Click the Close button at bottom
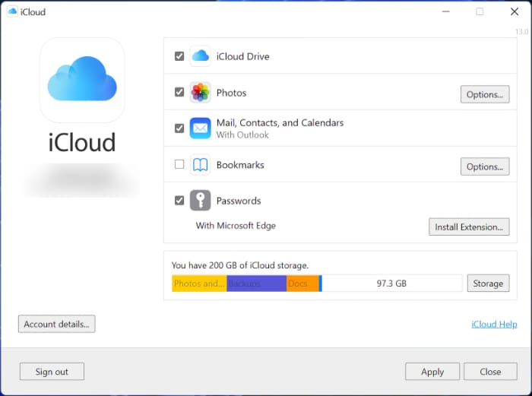Screen dimensions: 532x396 (x=490, y=372)
